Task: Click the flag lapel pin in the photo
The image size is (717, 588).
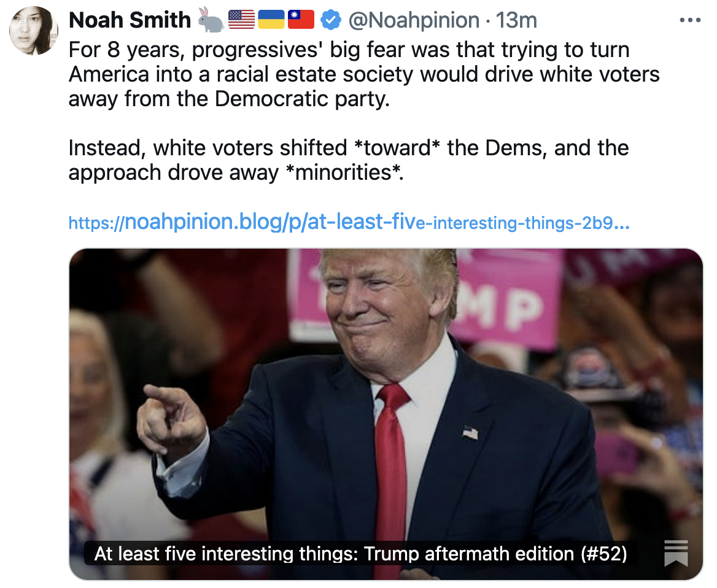Action: 470,433
